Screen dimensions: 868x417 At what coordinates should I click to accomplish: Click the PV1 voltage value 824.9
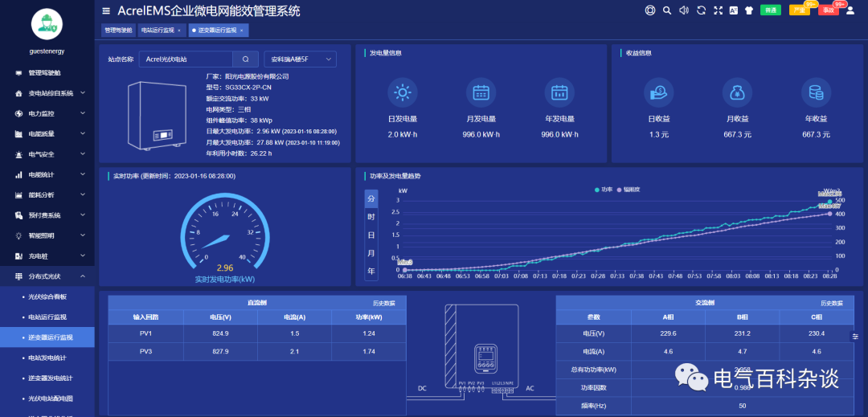pyautogui.click(x=220, y=333)
